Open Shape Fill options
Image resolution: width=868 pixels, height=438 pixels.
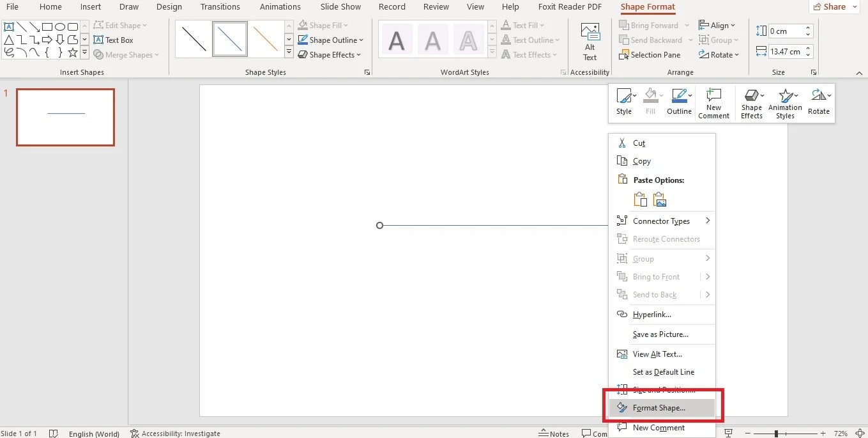point(323,25)
